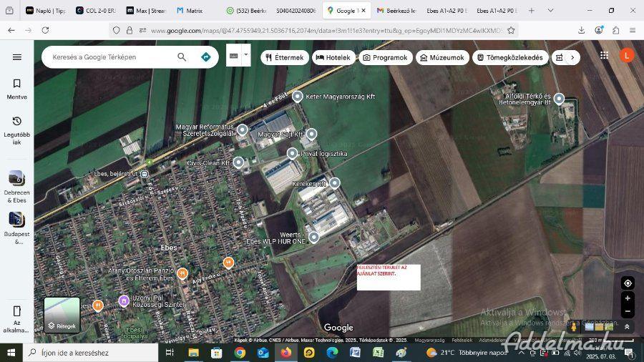Open Firefox from the Windows taskbar

pyautogui.click(x=286, y=353)
